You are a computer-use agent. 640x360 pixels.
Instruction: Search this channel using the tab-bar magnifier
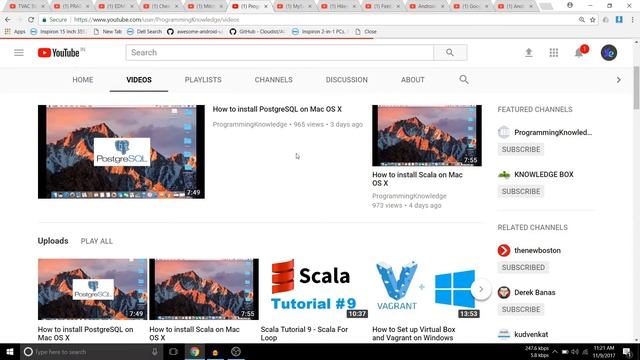click(464, 80)
